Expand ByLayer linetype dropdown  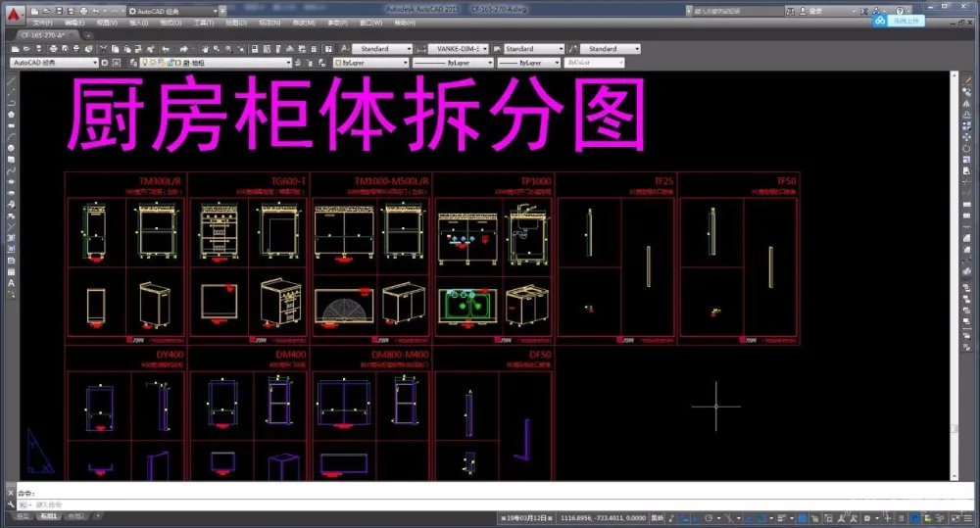490,63
